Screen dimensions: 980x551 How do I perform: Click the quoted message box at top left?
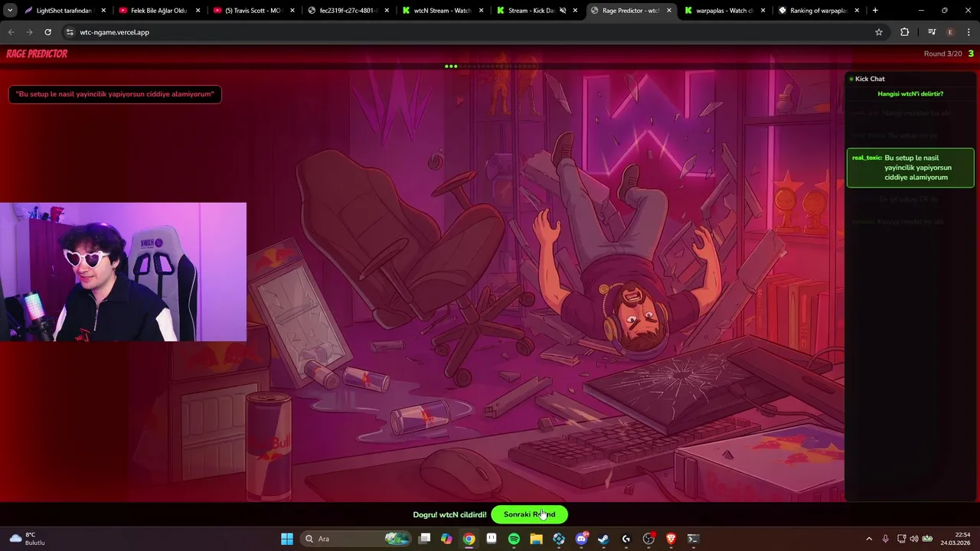115,94
